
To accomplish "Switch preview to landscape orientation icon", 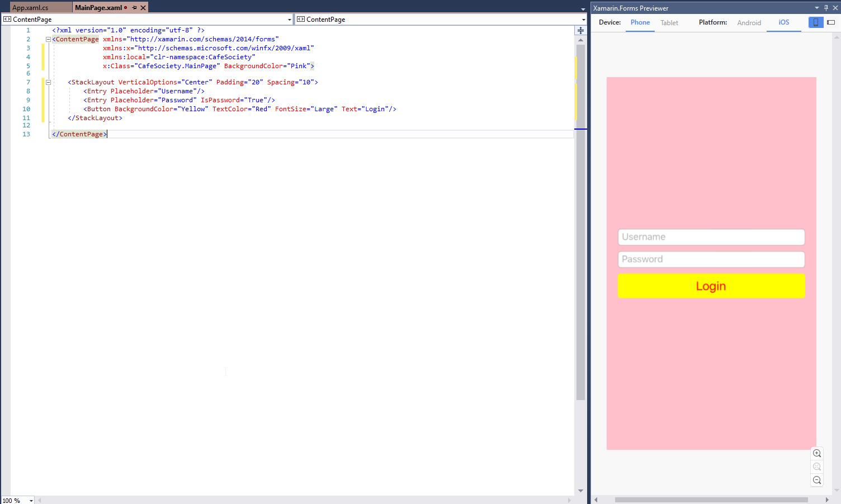I will pos(831,22).
